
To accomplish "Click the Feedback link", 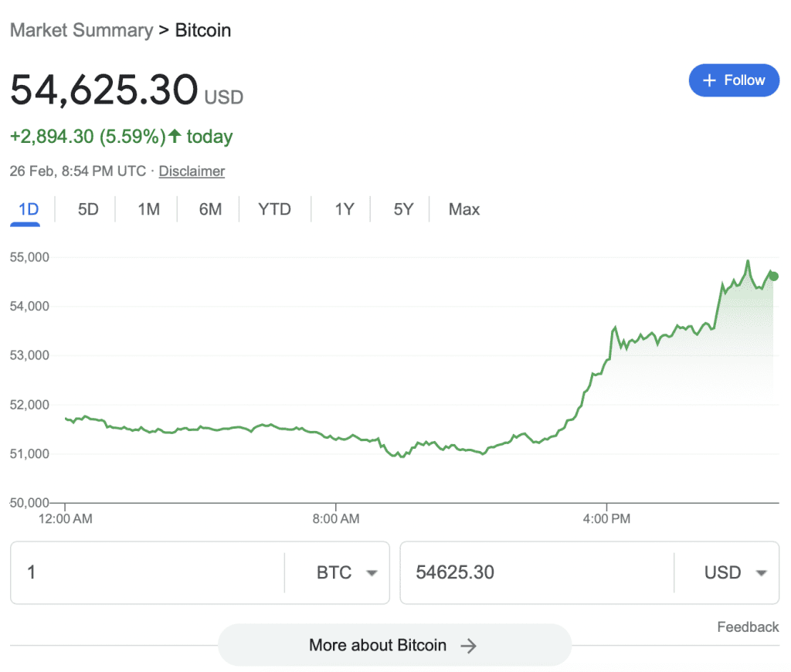I will click(747, 627).
